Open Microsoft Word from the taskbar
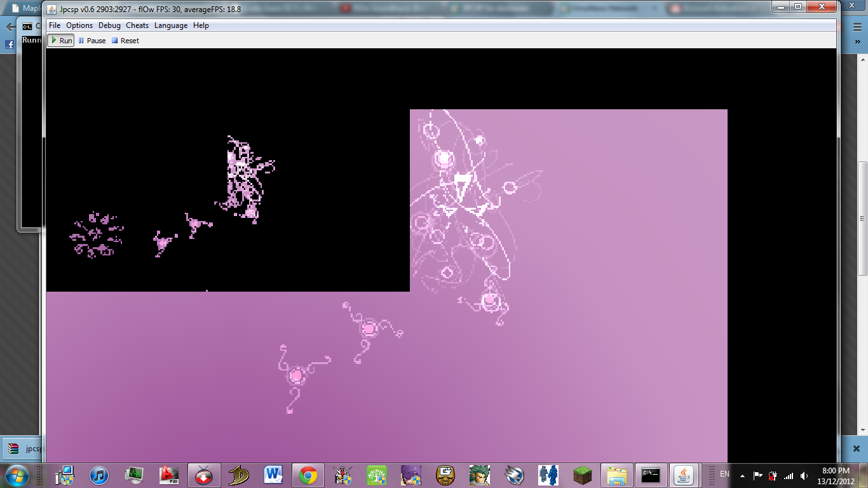Image resolution: width=868 pixels, height=488 pixels. pyautogui.click(x=274, y=475)
